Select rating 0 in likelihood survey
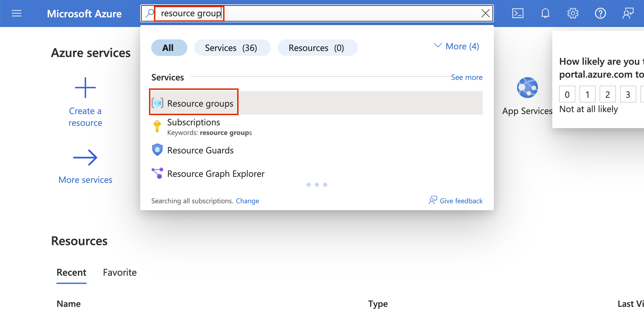 (567, 94)
